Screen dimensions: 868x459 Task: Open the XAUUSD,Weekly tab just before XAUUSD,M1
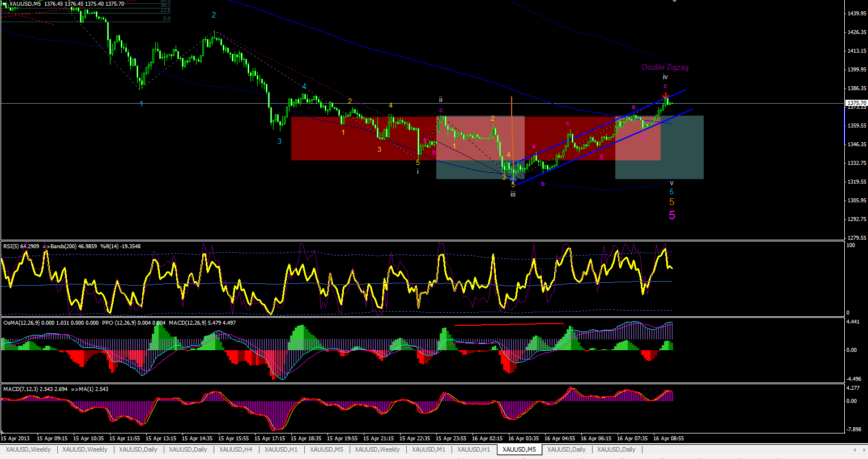click(x=378, y=449)
